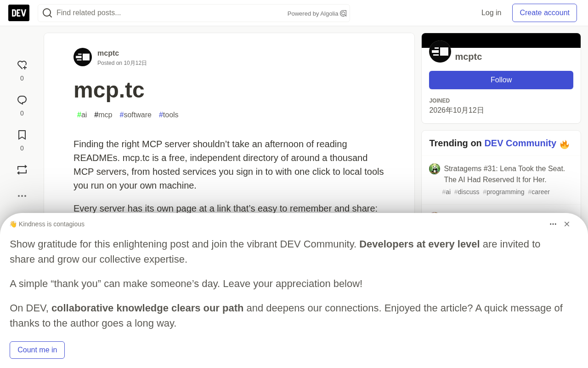This screenshot has height=368, width=588.
Task: Select the #mcp tag under the title
Action: [x=103, y=115]
